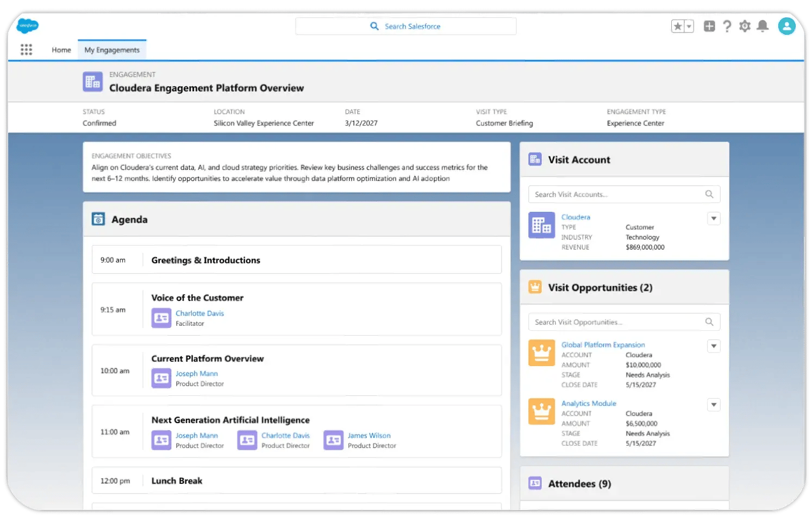
Task: Click James Wilson contact icon
Action: click(334, 440)
